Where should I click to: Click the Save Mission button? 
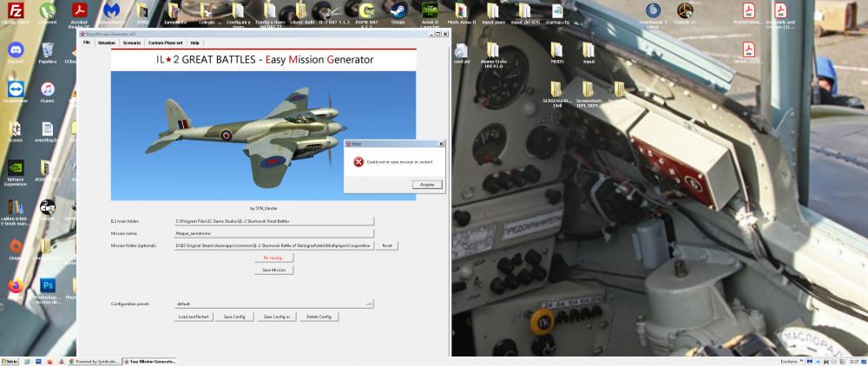pyautogui.click(x=273, y=270)
